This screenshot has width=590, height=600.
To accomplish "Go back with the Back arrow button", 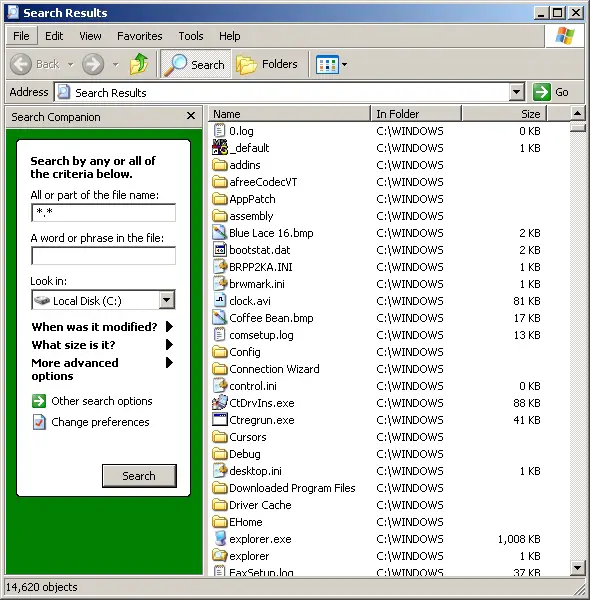I will pos(21,64).
